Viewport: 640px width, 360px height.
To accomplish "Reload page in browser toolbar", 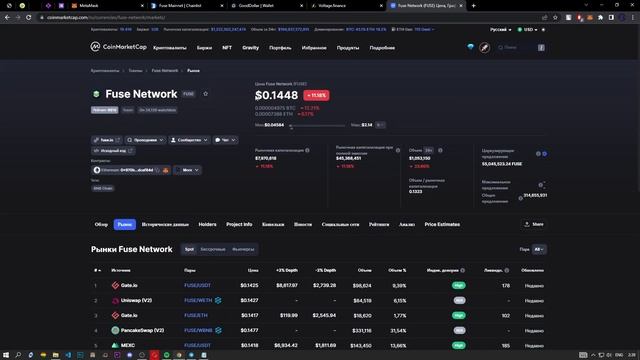I will [28, 18].
